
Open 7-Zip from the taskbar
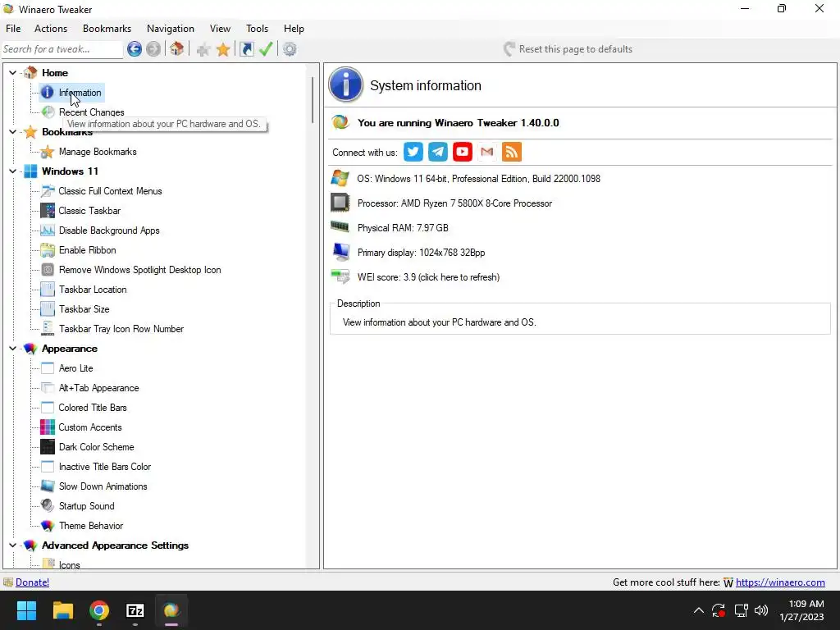point(135,610)
